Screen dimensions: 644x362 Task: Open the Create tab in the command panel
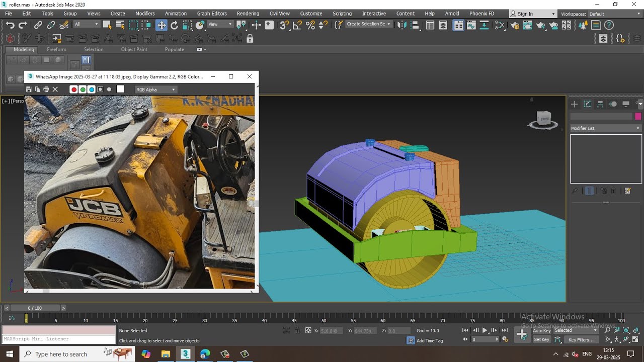[x=574, y=104]
